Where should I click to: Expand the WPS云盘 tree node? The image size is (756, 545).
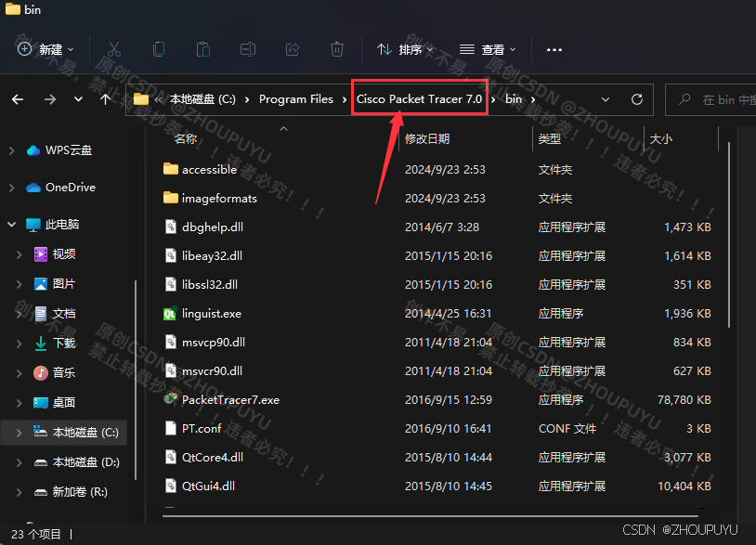click(11, 150)
